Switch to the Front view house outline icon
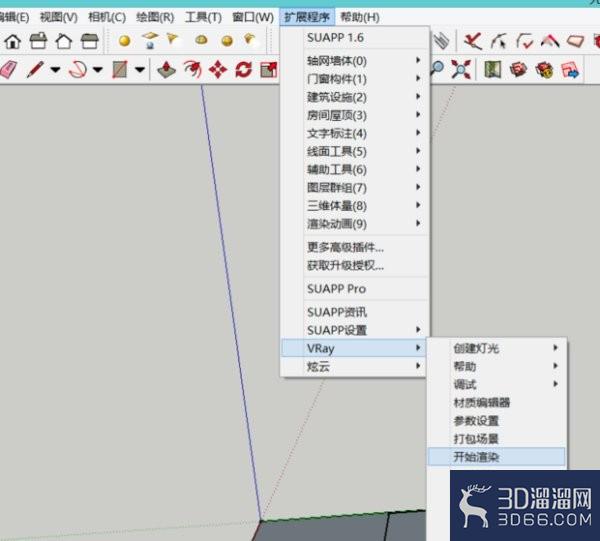This screenshot has height=541, width=600. pyautogui.click(x=64, y=41)
